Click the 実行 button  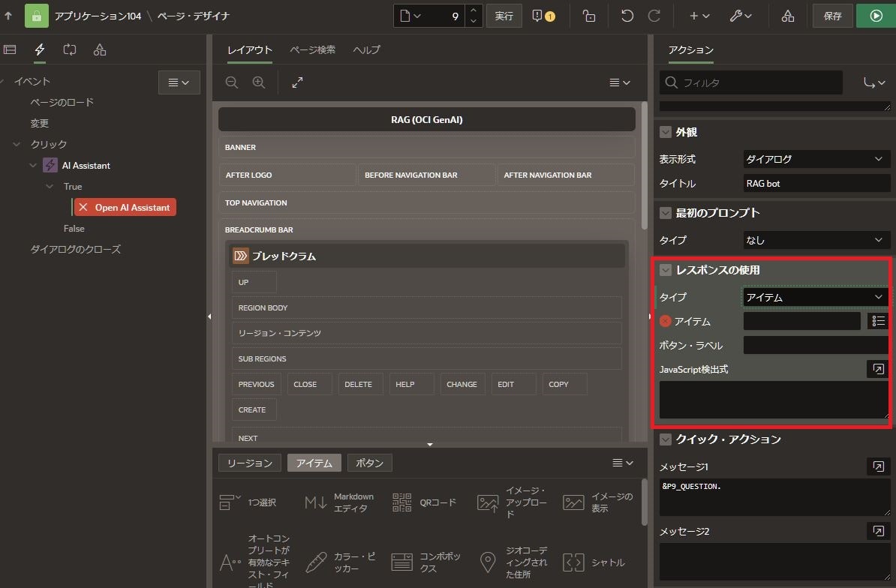pos(504,16)
